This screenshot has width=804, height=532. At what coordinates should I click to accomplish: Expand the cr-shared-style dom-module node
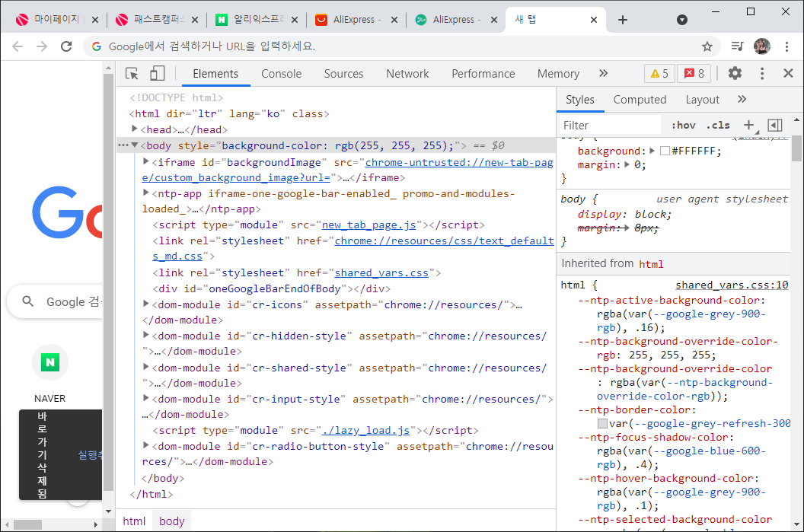pos(146,367)
